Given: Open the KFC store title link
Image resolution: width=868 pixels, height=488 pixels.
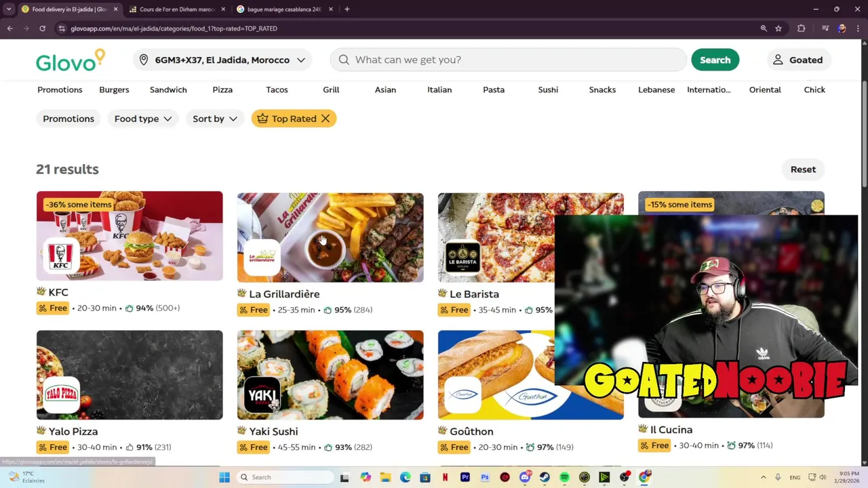Looking at the screenshot, I should pos(58,292).
